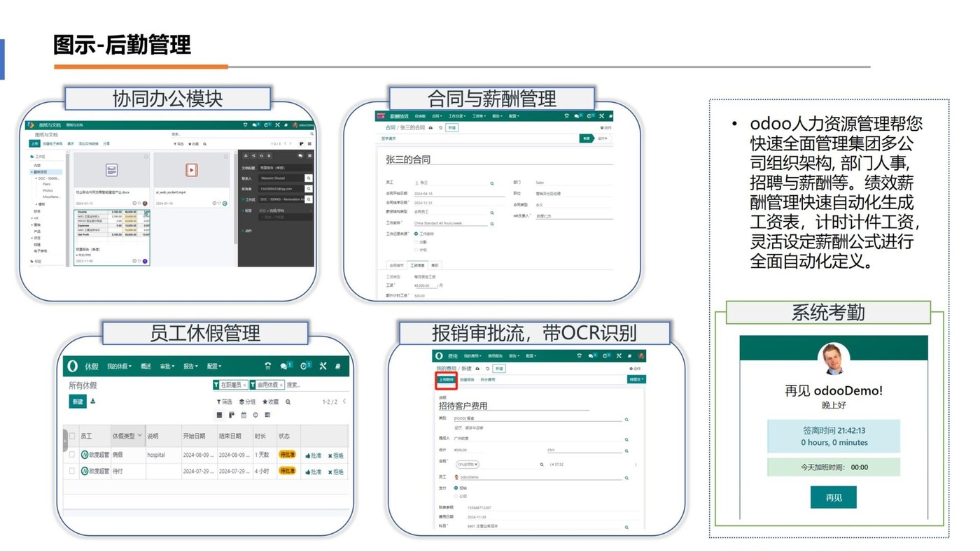Open the spreadsheet thumbnail 预置报告 (季度)
This screenshot has width=980, height=552.
(112, 236)
